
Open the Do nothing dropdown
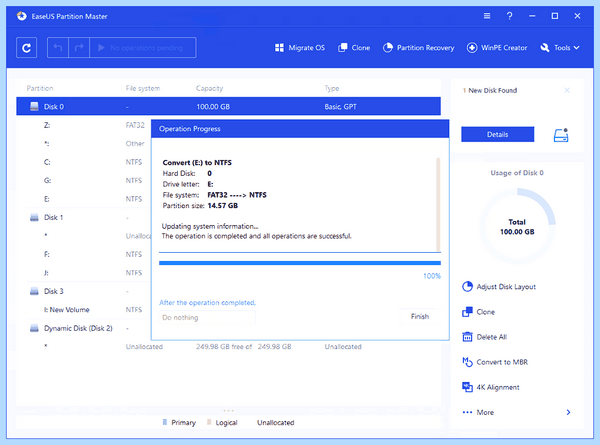(207, 317)
